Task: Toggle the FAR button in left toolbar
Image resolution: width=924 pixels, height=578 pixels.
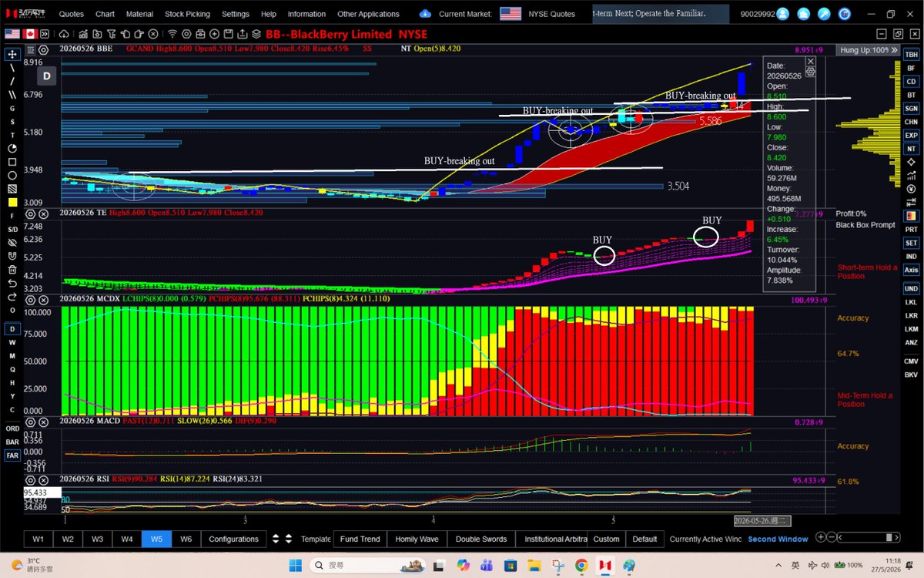Action: 12,455
